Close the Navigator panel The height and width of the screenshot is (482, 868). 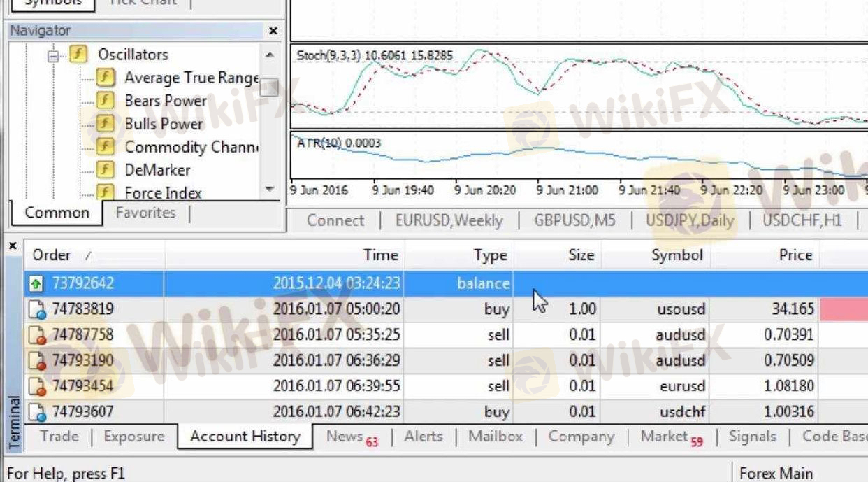pyautogui.click(x=273, y=31)
